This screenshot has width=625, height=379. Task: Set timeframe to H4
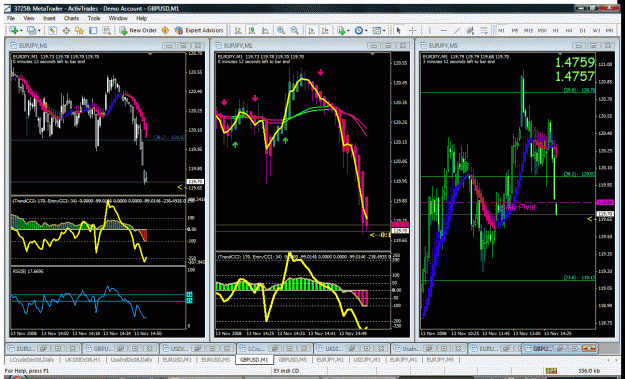(569, 30)
